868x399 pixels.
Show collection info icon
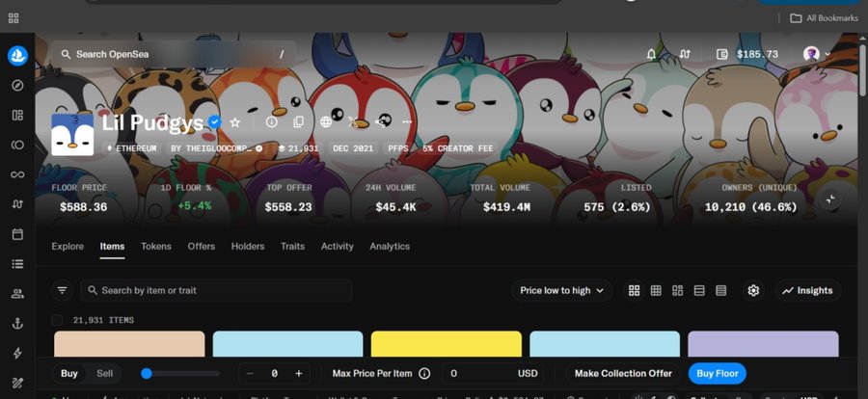click(x=271, y=122)
